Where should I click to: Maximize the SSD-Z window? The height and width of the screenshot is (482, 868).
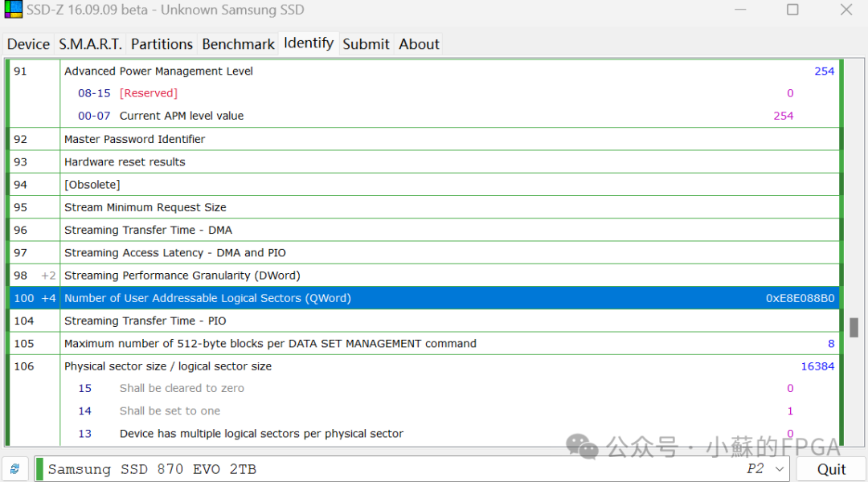tap(792, 10)
